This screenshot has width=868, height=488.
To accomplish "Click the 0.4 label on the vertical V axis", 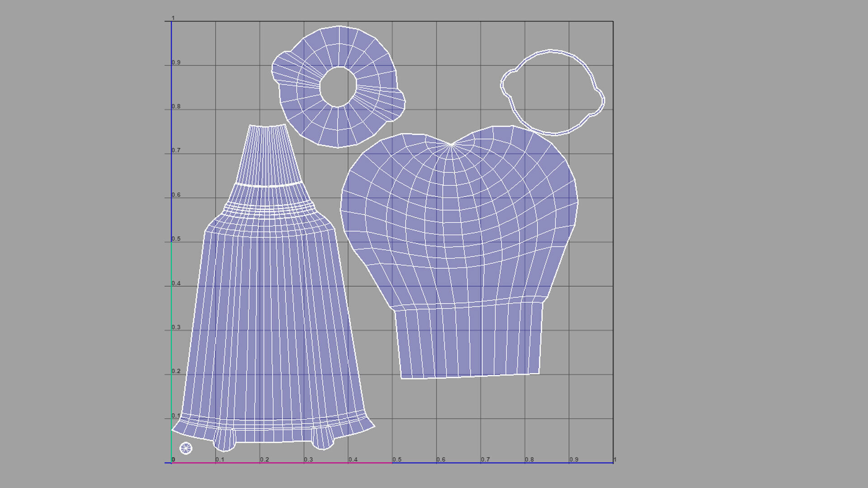I will click(176, 284).
